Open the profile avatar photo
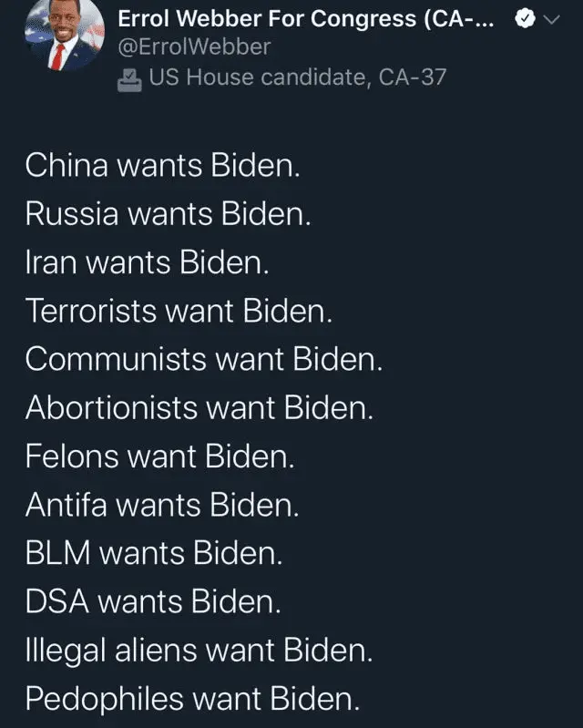 coord(65,36)
